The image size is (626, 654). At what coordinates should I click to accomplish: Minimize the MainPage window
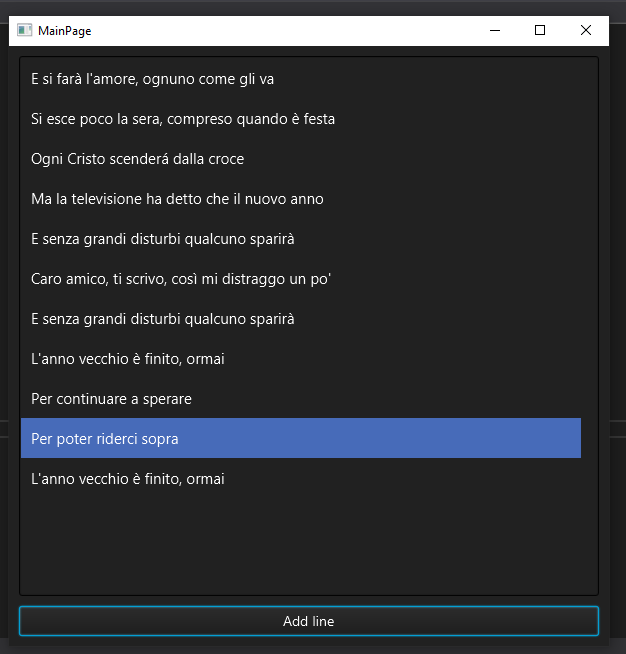coord(494,30)
